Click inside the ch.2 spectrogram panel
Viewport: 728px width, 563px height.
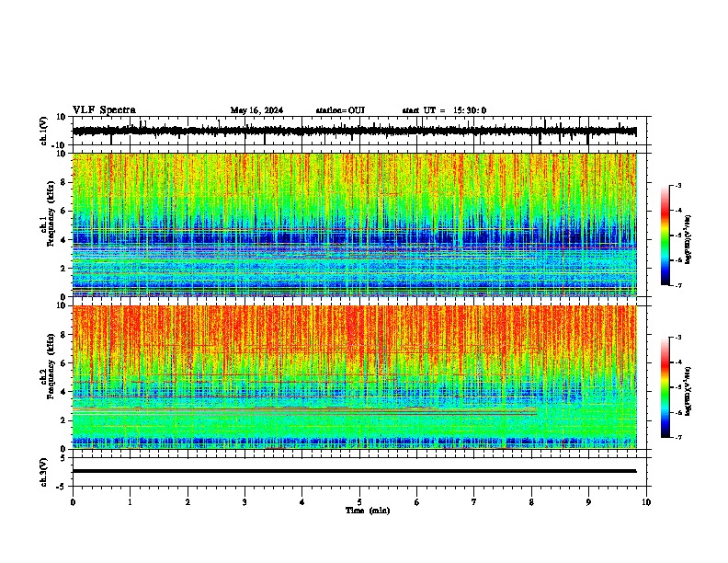(354, 377)
